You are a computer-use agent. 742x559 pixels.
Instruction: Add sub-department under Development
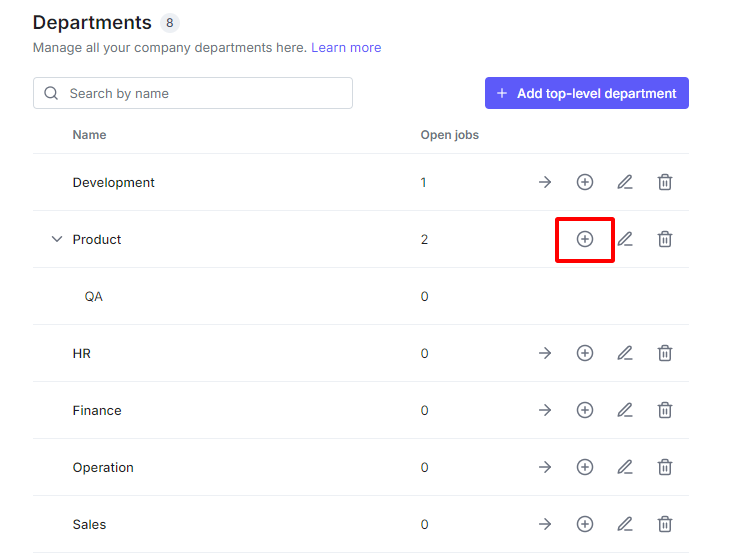click(585, 182)
